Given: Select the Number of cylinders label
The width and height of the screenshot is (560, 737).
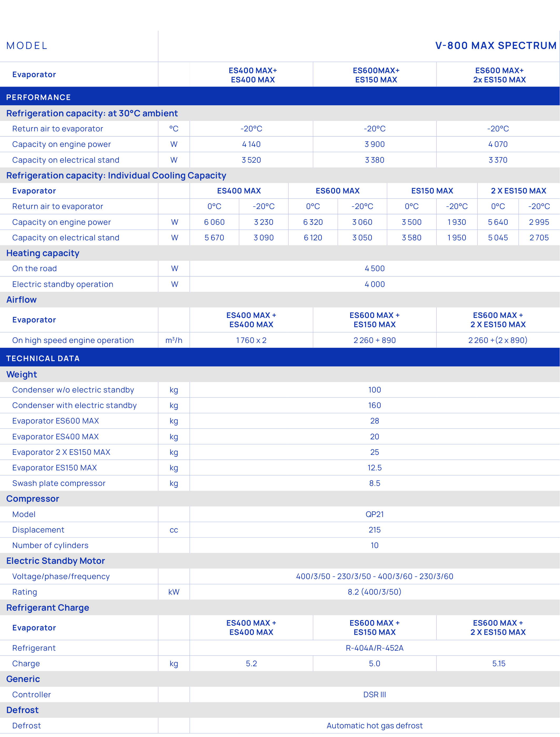Looking at the screenshot, I should tap(50, 545).
